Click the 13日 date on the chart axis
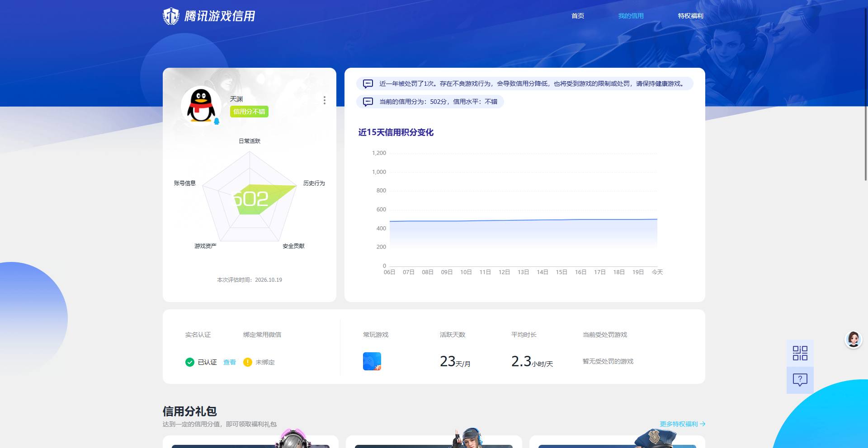The width and height of the screenshot is (868, 448). pyautogui.click(x=523, y=272)
